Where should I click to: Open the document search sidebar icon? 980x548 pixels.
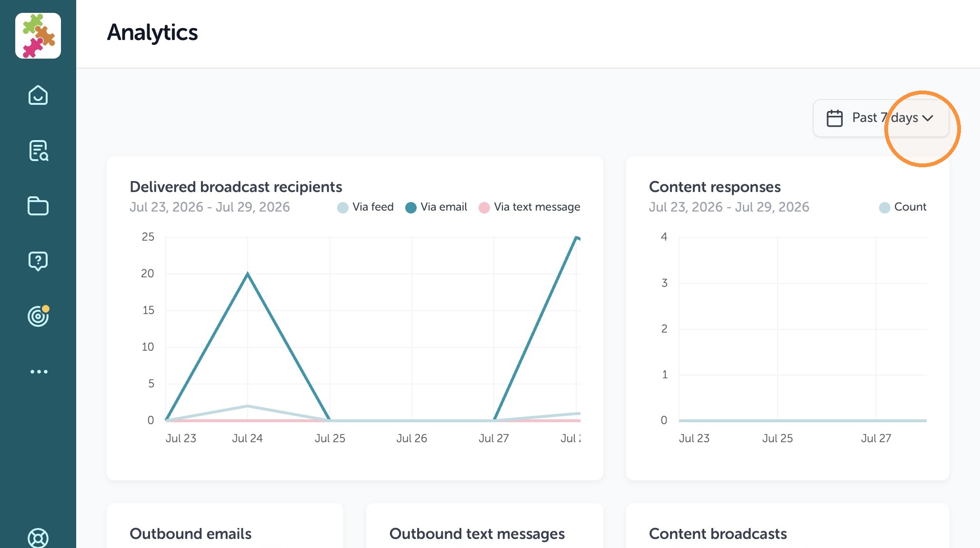38,151
